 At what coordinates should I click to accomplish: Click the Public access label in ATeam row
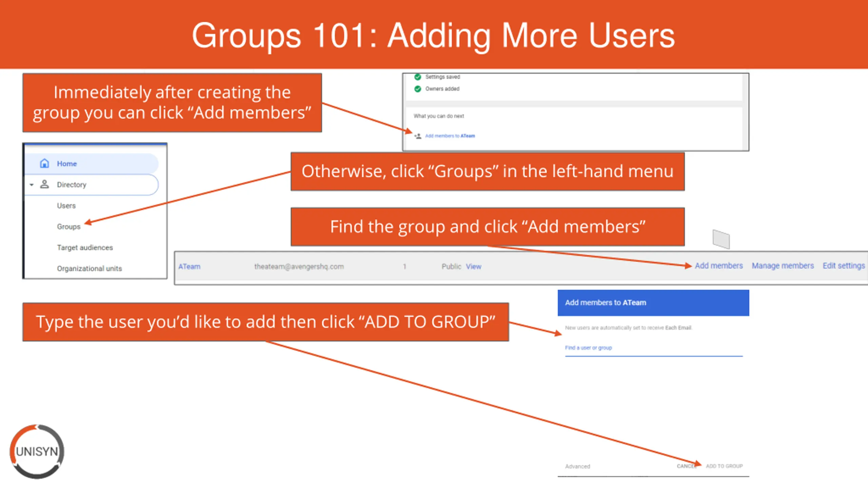point(451,267)
